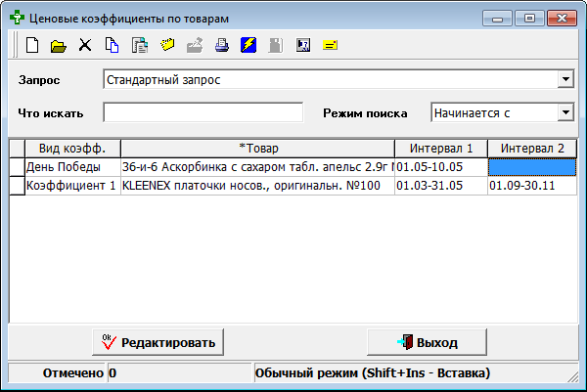The width and height of the screenshot is (587, 392).
Task: Mark the Коэффициент 1 row selector box
Action: [17, 186]
